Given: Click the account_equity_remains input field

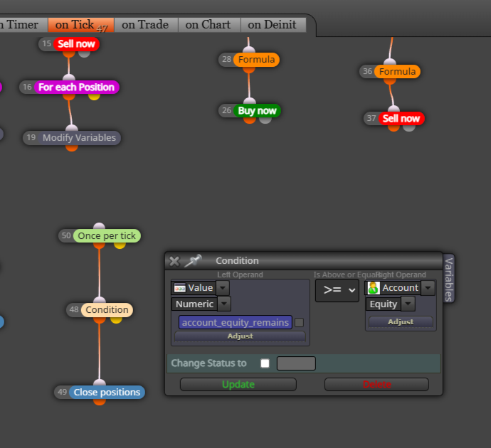Looking at the screenshot, I should [236, 323].
